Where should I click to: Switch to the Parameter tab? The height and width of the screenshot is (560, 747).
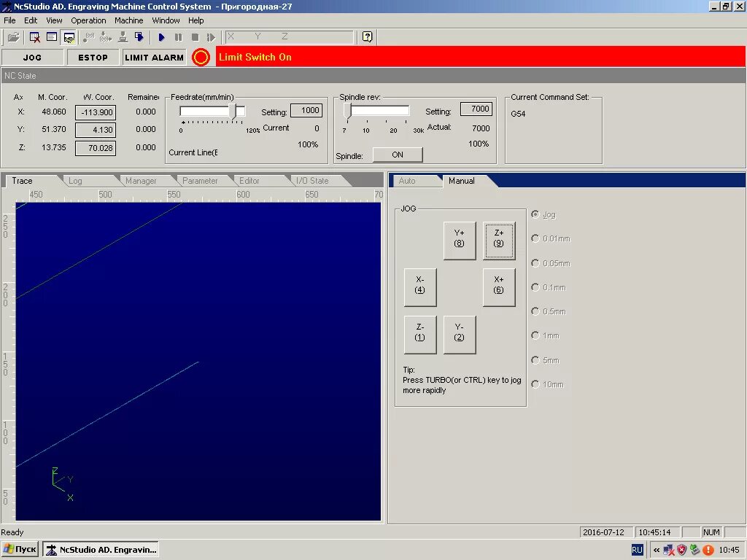pos(200,181)
